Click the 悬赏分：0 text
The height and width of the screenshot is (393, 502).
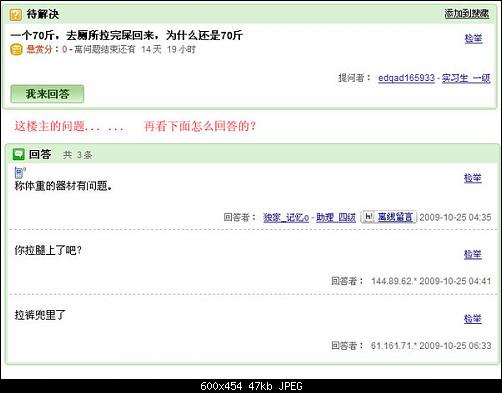(x=47, y=49)
